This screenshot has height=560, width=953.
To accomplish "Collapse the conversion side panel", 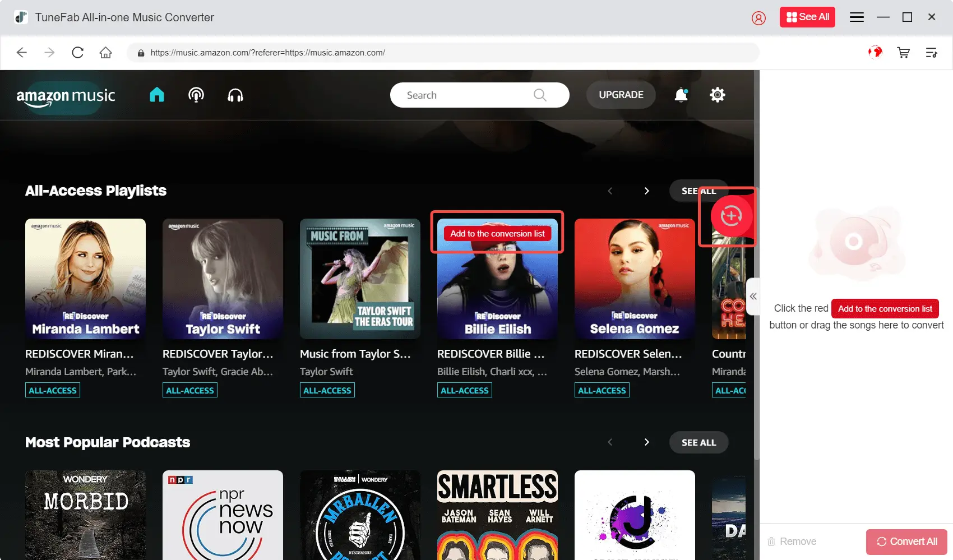I will click(753, 297).
